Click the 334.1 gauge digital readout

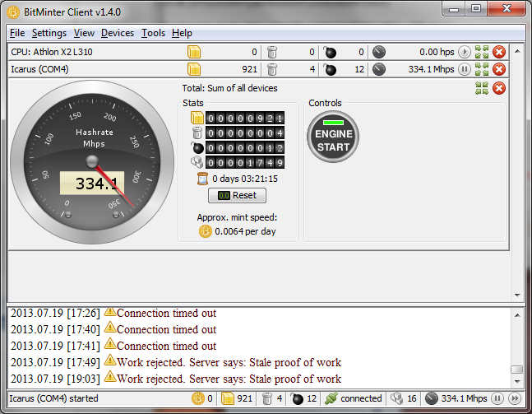click(x=92, y=183)
